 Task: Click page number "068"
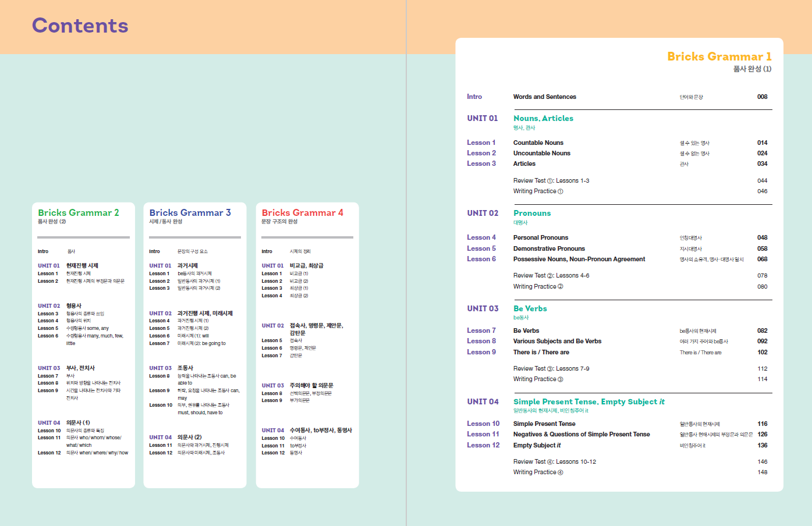(763, 259)
